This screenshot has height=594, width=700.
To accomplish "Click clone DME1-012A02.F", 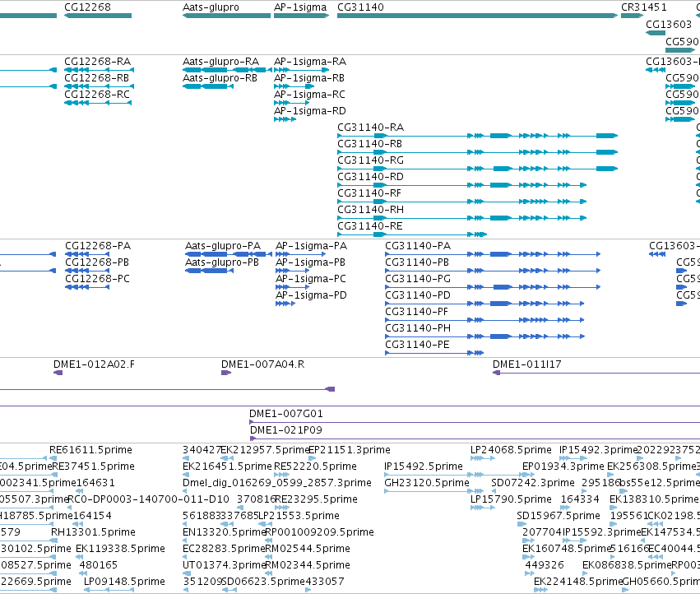I will (x=94, y=364).
